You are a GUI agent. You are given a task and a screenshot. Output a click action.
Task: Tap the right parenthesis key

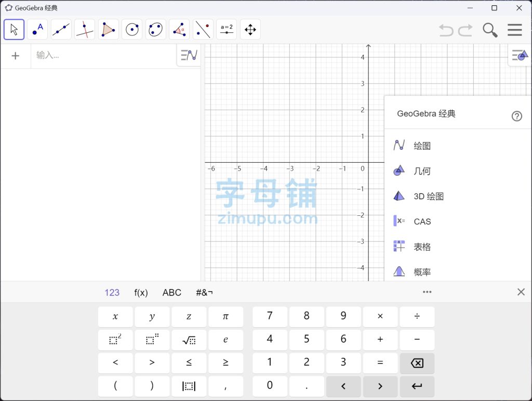[x=152, y=386]
